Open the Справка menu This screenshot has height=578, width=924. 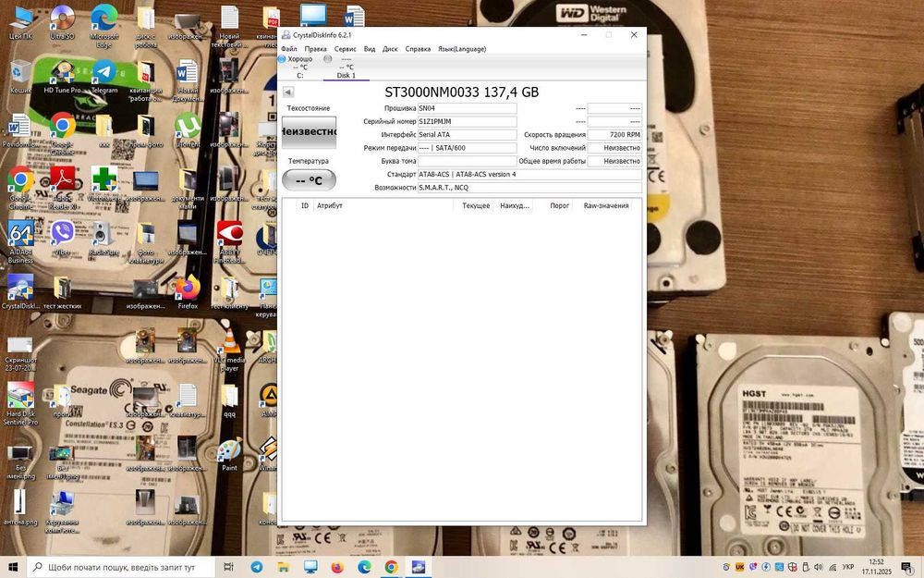click(418, 49)
